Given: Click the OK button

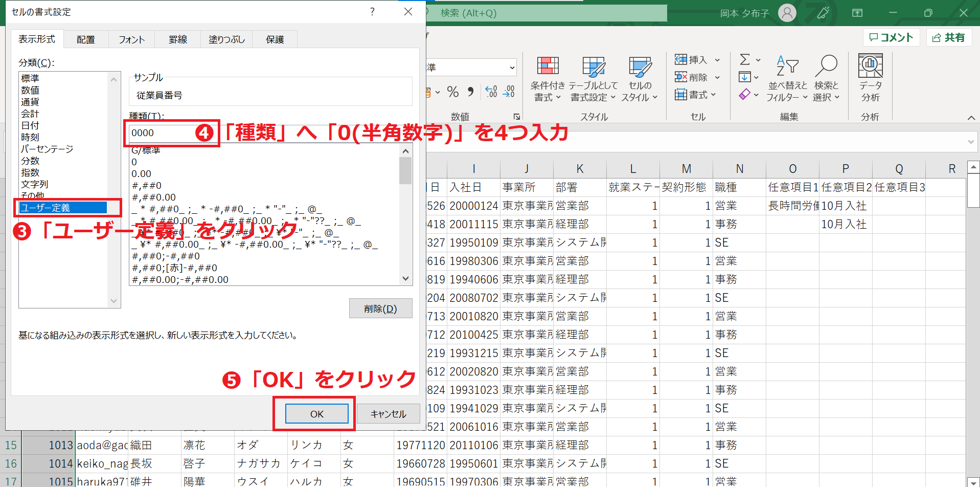Looking at the screenshot, I should click(315, 413).
